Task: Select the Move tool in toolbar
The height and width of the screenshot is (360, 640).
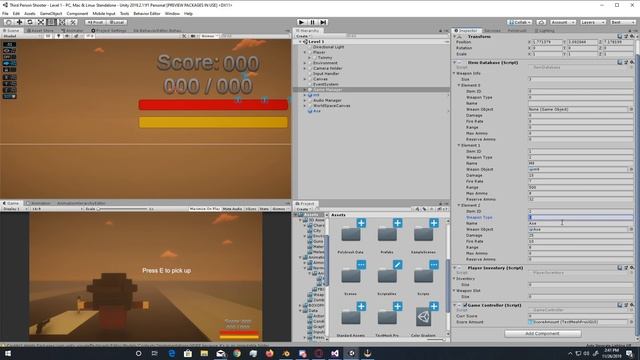Action: [x=19, y=22]
